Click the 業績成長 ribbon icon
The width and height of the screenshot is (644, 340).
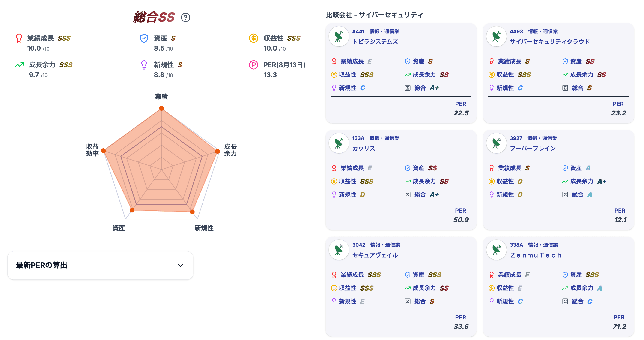click(19, 38)
